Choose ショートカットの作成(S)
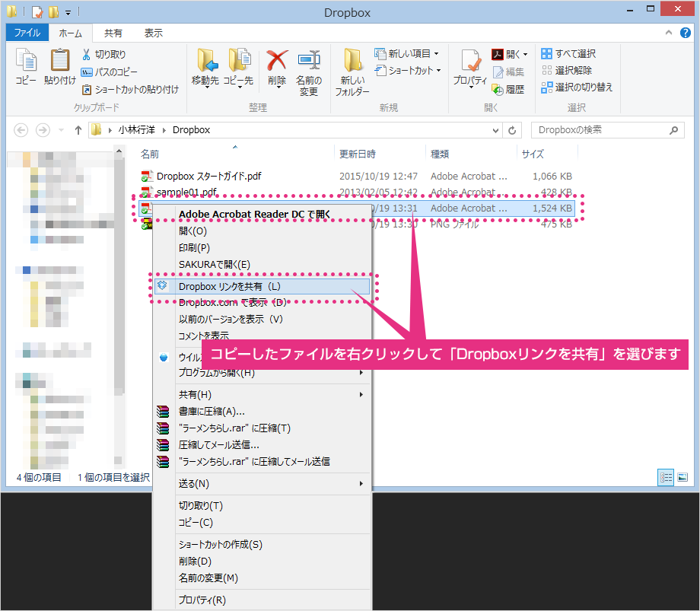 click(262, 545)
